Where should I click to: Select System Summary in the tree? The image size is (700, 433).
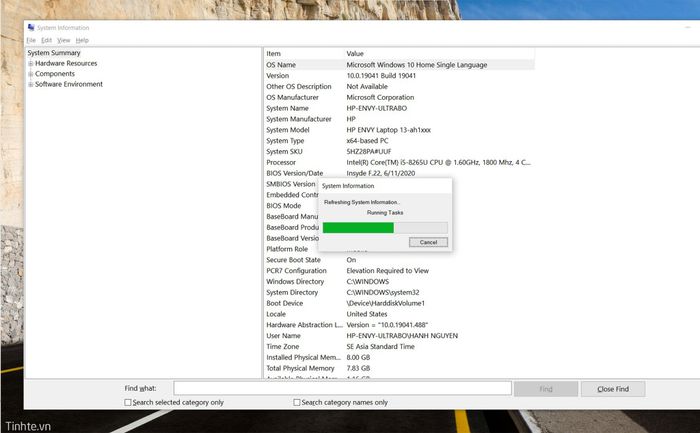click(x=54, y=53)
